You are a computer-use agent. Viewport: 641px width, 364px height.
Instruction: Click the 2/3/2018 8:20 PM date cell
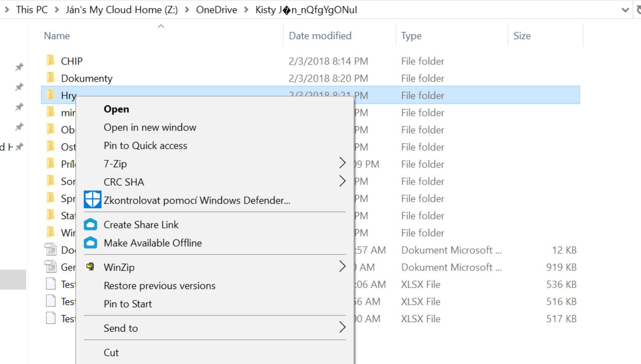(328, 78)
